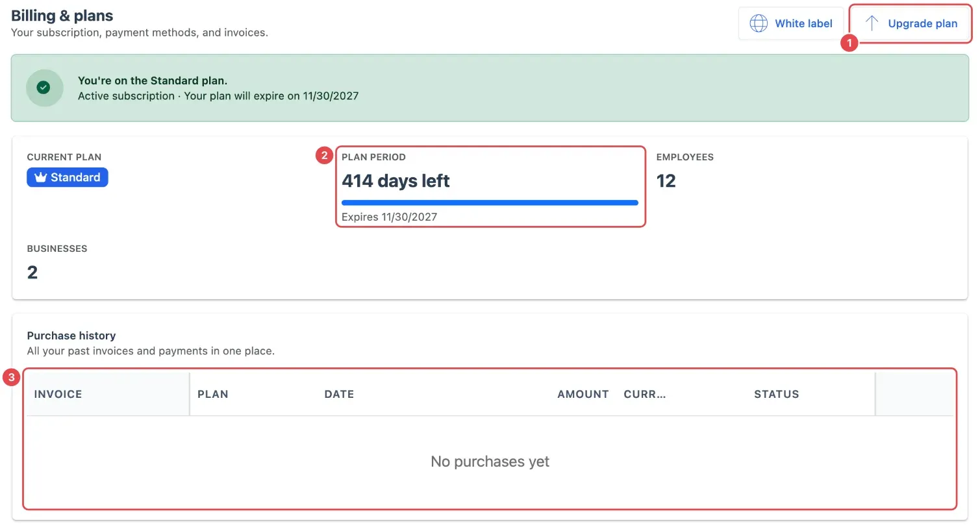This screenshot has width=980, height=527.
Task: Click the "No purchases yet" empty message
Action: [x=490, y=461]
